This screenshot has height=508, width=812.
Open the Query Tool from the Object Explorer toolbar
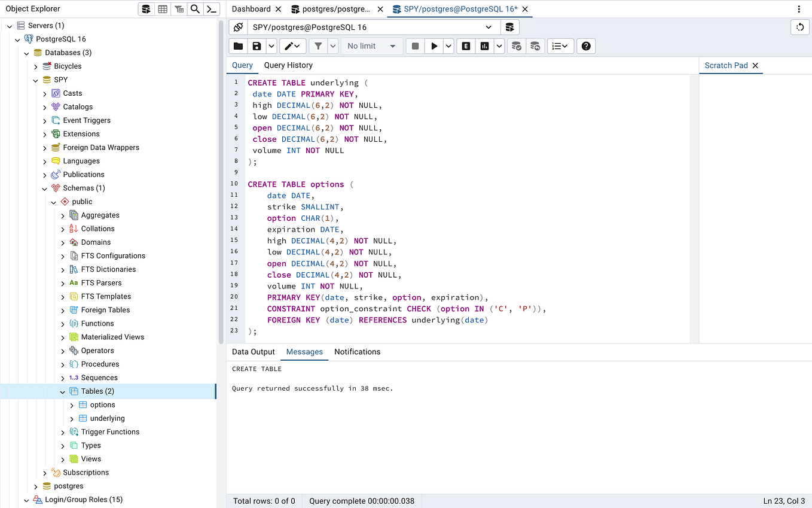coord(146,8)
